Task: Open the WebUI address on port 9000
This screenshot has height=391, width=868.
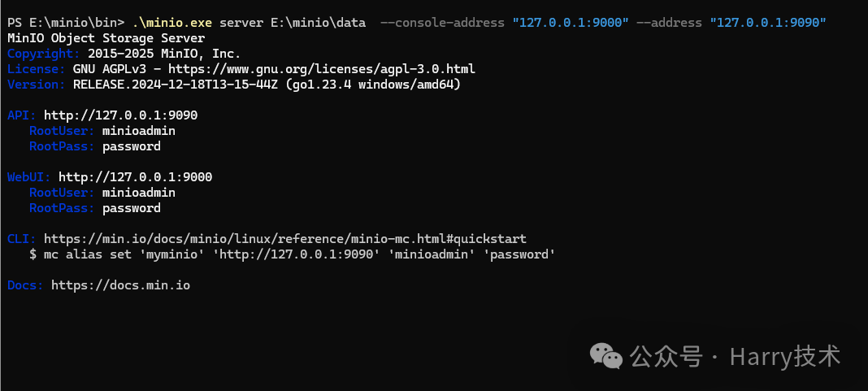Action: pos(135,176)
